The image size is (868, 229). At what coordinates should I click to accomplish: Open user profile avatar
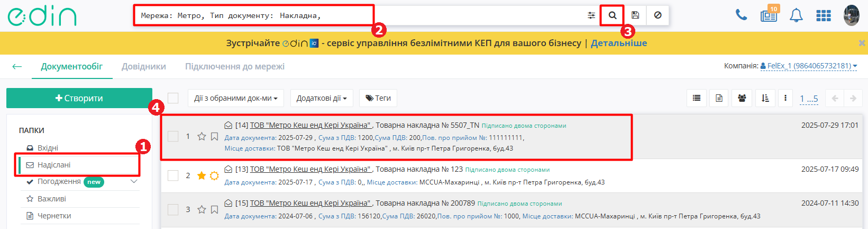pyautogui.click(x=852, y=15)
